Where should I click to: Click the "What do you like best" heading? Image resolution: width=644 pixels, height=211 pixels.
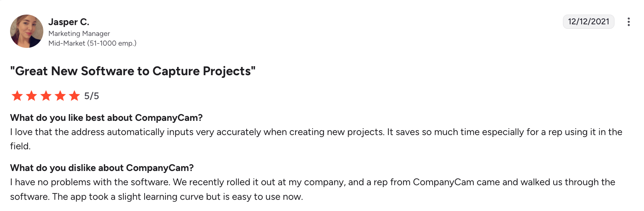point(106,118)
